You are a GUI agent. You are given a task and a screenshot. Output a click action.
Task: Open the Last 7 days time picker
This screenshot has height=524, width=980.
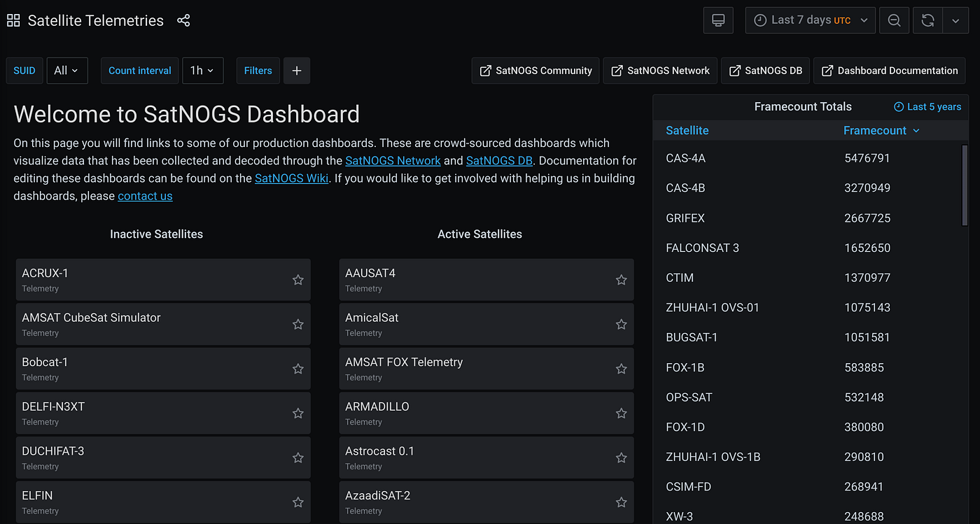click(811, 20)
